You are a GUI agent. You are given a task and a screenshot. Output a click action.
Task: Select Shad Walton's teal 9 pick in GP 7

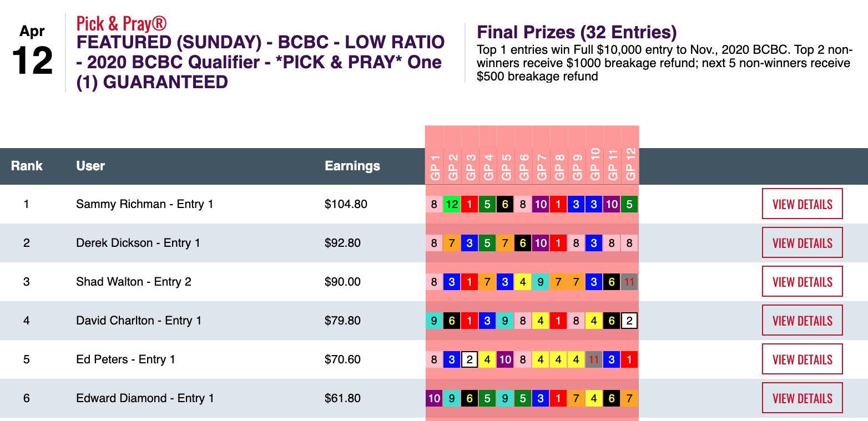point(541,282)
